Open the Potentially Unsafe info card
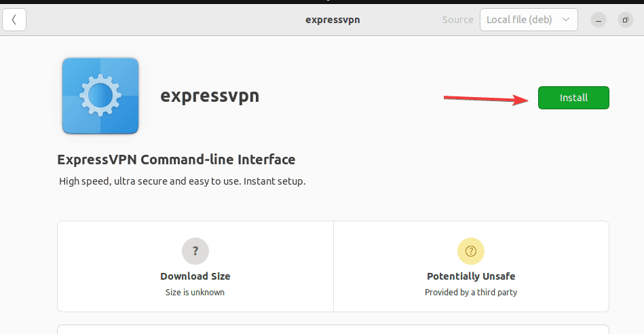This screenshot has height=334, width=644. [471, 266]
